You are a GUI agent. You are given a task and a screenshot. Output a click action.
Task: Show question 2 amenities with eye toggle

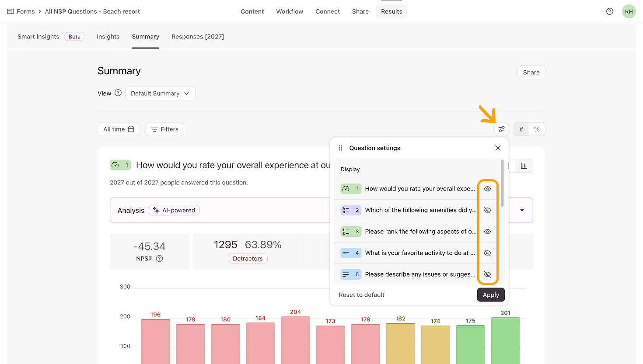click(487, 210)
